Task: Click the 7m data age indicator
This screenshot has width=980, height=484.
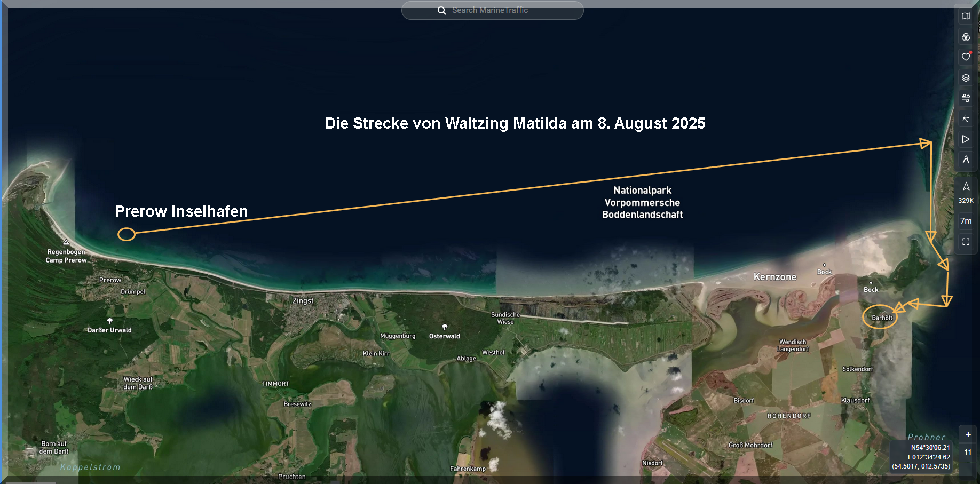Action: (x=966, y=221)
